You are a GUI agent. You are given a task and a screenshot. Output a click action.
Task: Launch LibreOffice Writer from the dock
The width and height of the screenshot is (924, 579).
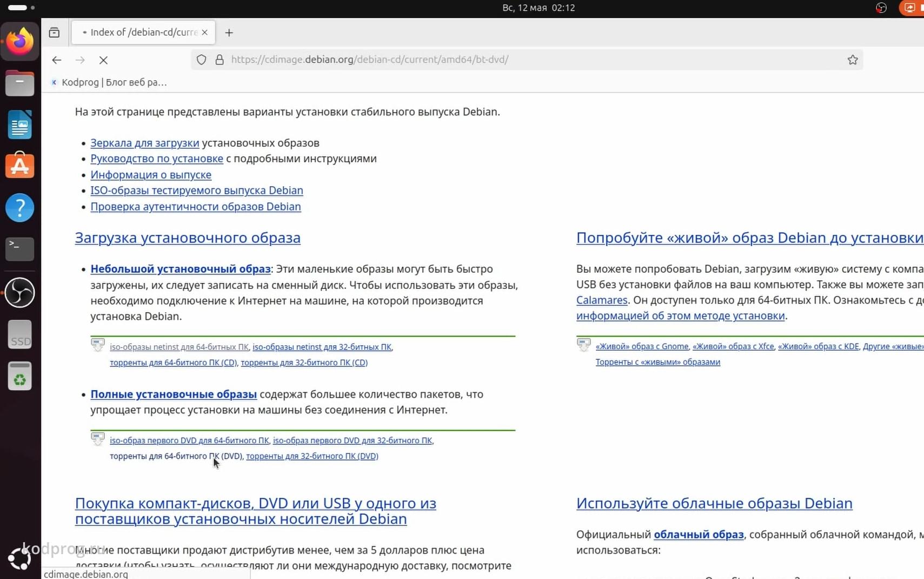coord(20,125)
